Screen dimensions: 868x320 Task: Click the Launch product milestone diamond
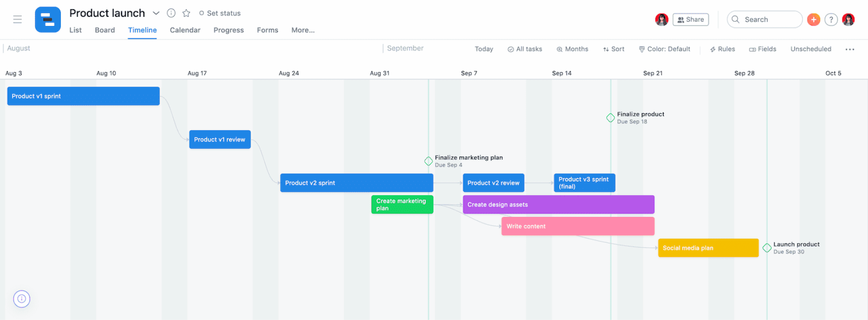pos(767,248)
